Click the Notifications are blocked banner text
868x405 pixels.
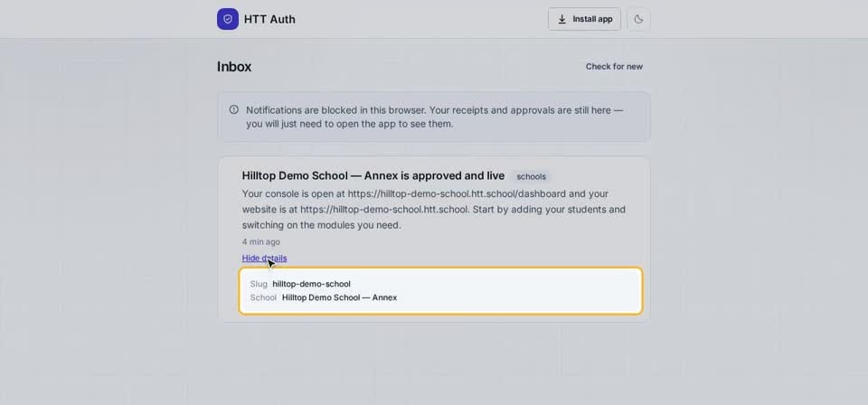point(435,117)
